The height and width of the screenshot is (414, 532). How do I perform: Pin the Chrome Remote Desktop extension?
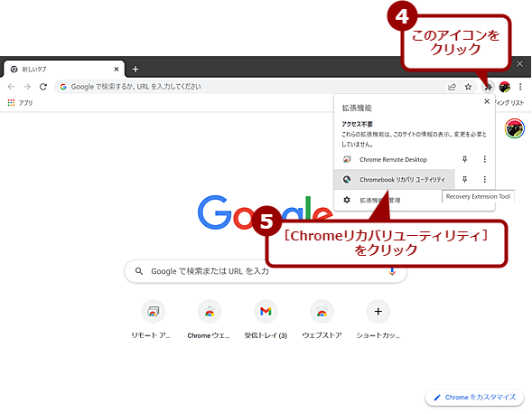click(x=465, y=159)
